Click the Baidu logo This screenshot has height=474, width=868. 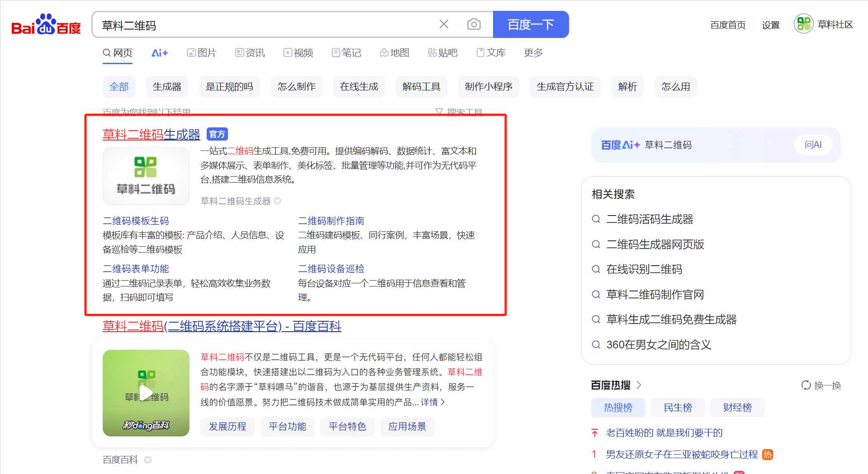click(46, 24)
